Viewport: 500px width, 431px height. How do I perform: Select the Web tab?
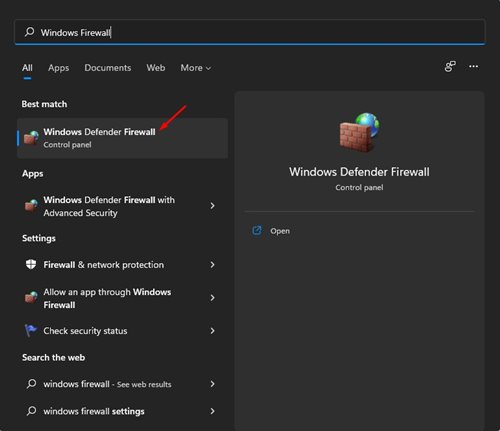click(156, 68)
